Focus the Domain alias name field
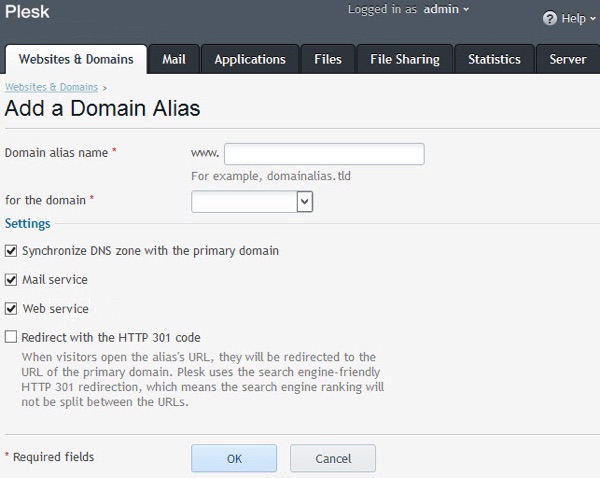 [324, 154]
